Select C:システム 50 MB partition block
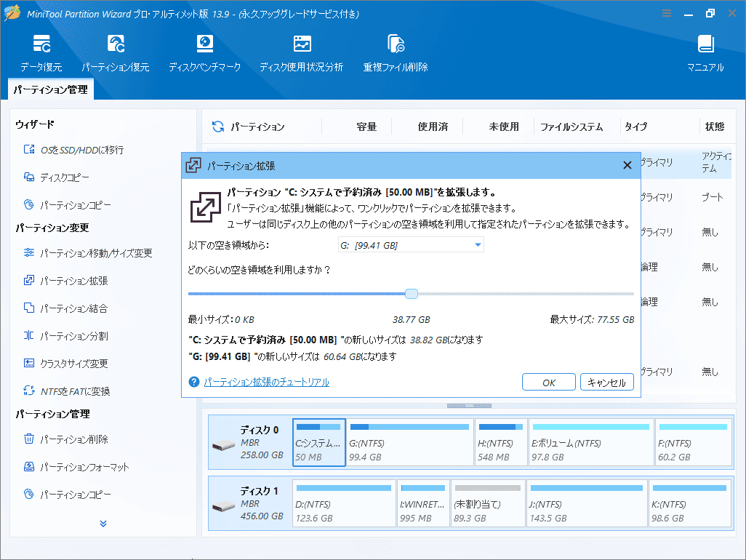The image size is (746, 560). point(318,442)
